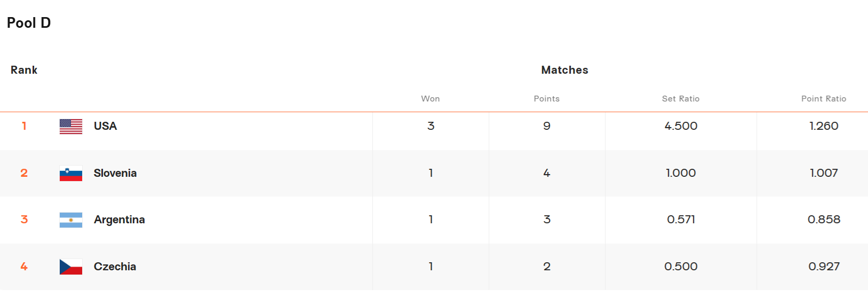Open the Slovenia team link

pyautogui.click(x=115, y=173)
